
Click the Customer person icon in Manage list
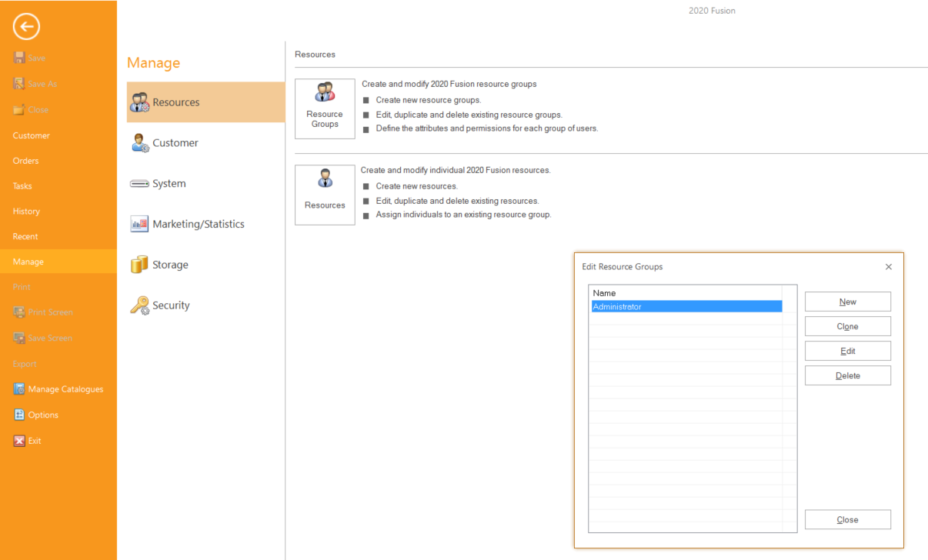140,143
